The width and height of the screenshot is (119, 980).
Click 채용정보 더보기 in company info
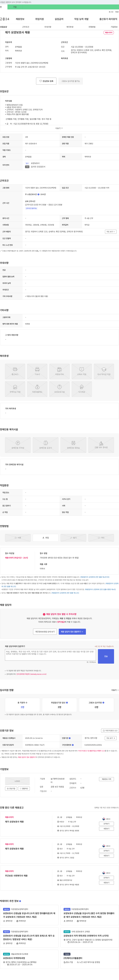click(x=106, y=779)
